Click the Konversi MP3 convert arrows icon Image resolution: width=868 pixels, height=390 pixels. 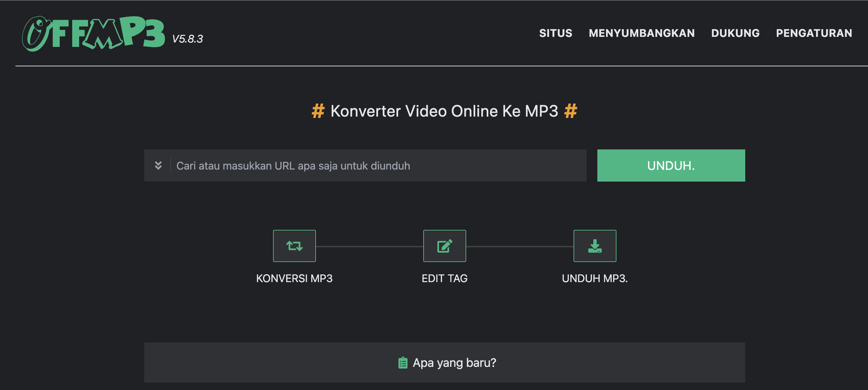294,246
